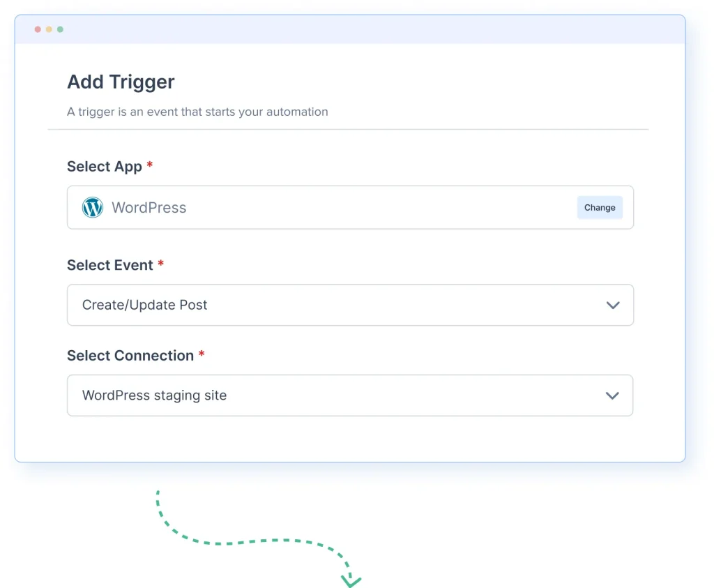Click the green arrowhead below the window

coord(350,579)
